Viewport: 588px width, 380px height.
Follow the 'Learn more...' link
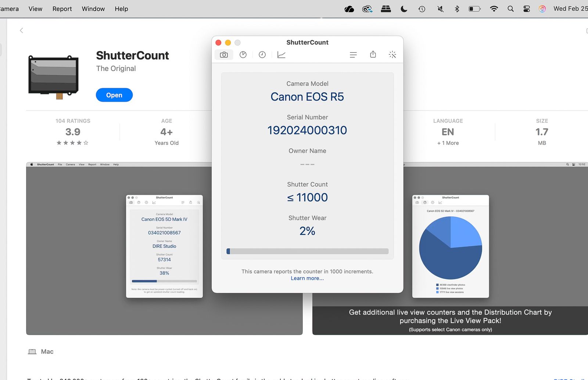click(x=307, y=278)
